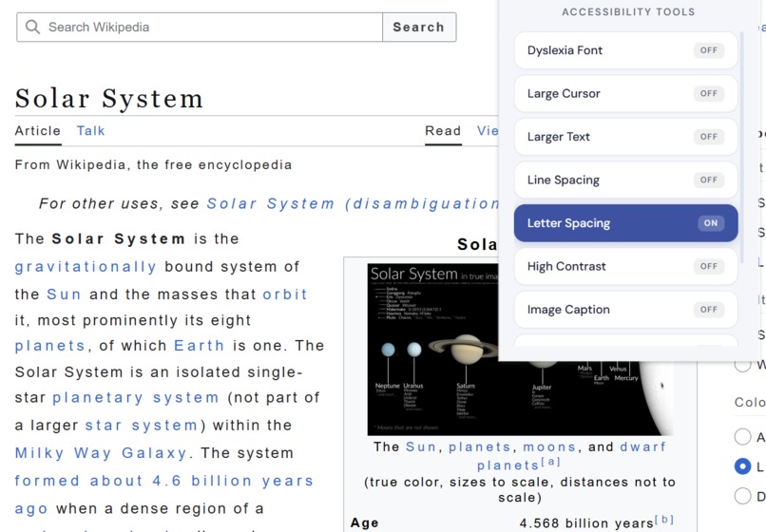Turn on Larger Text
Screen dimensions: 766x532
point(625,137)
